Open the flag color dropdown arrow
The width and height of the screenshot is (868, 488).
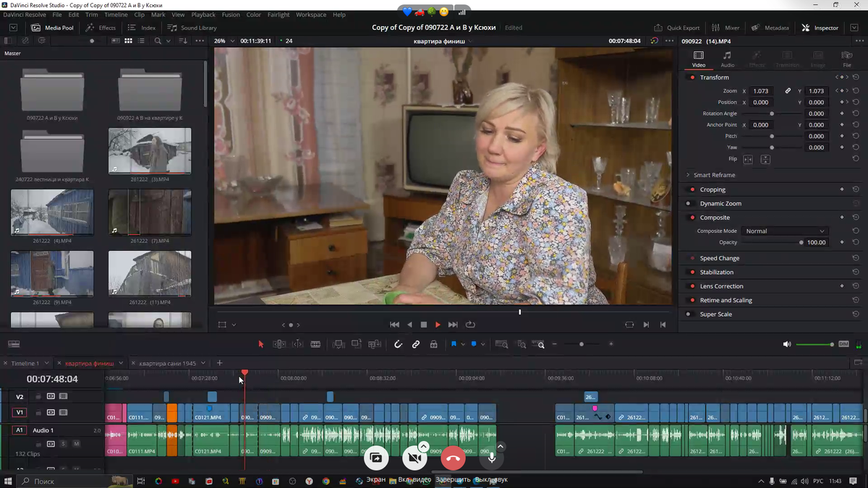(x=463, y=345)
